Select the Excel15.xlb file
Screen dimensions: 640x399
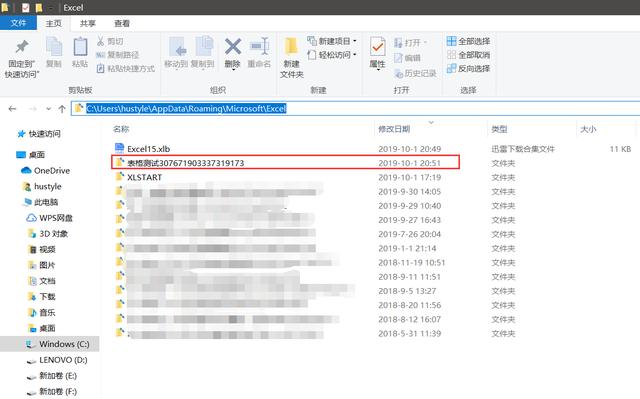point(149,149)
